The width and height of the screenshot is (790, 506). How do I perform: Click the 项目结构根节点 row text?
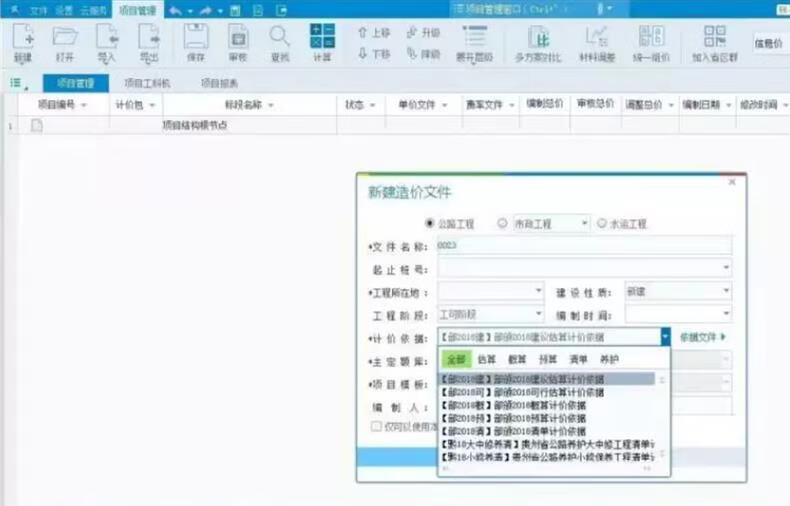pyautogui.click(x=194, y=125)
